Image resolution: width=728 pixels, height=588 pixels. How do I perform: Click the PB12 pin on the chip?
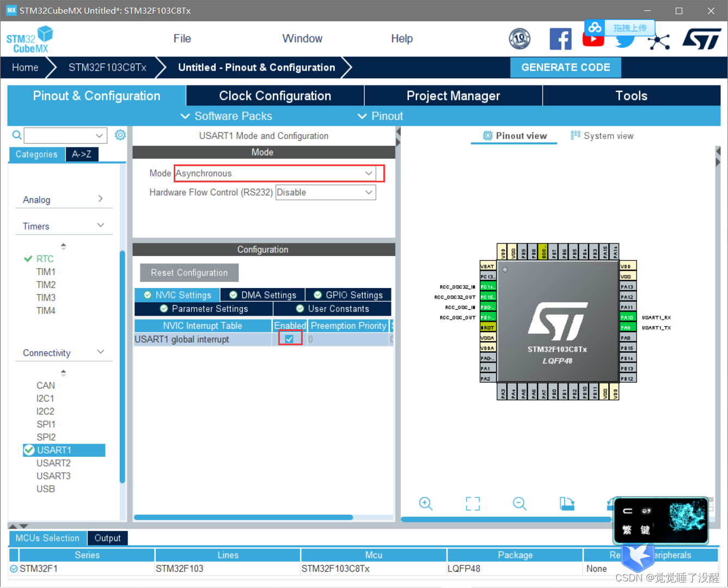[627, 378]
